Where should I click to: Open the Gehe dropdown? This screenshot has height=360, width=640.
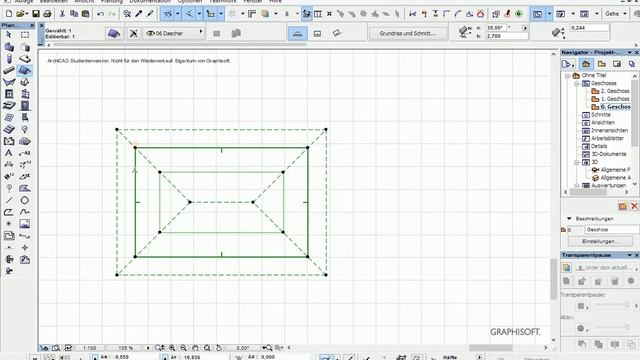[616, 14]
